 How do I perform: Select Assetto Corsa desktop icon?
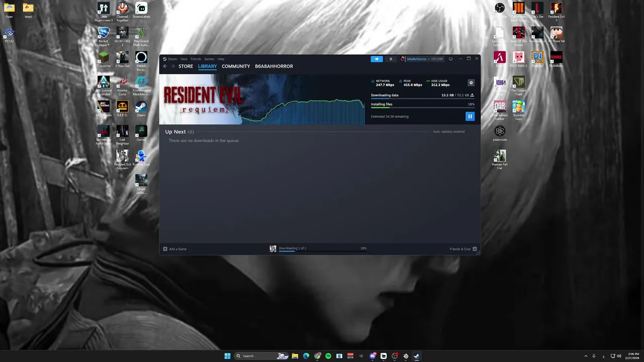coord(122,86)
